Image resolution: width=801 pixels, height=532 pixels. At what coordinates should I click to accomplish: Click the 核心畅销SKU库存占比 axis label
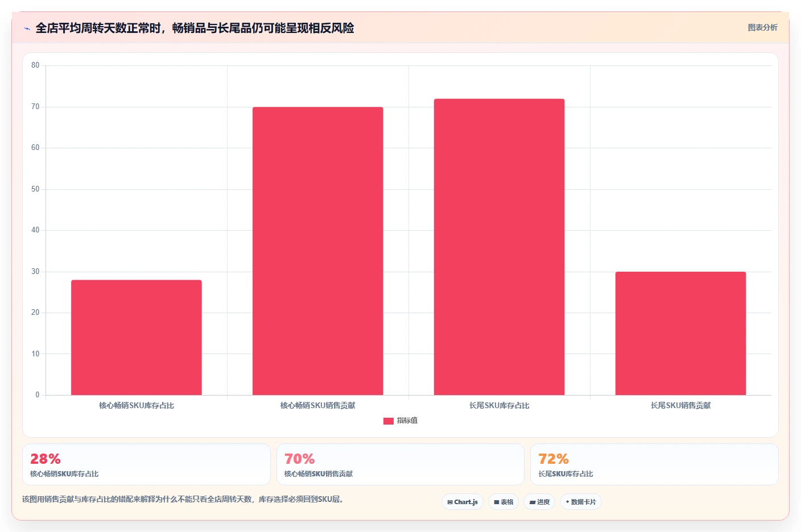click(x=137, y=406)
